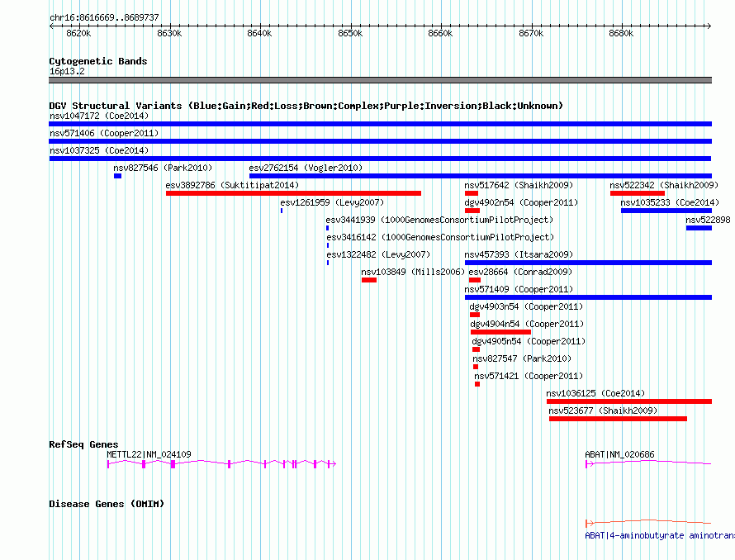Click the 8670k ruler tick label
The image size is (735, 560).
(532, 33)
